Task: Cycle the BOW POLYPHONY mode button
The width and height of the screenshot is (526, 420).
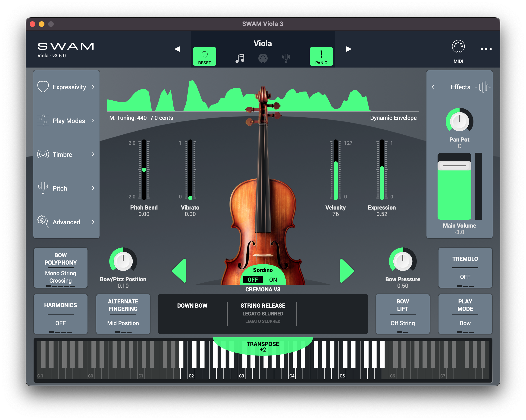Action: (x=60, y=268)
